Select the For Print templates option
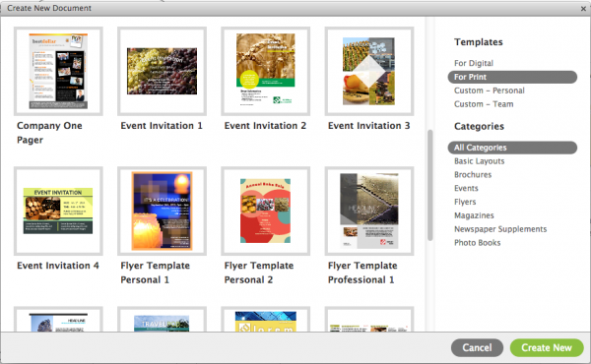591x364 pixels. pyautogui.click(x=512, y=77)
